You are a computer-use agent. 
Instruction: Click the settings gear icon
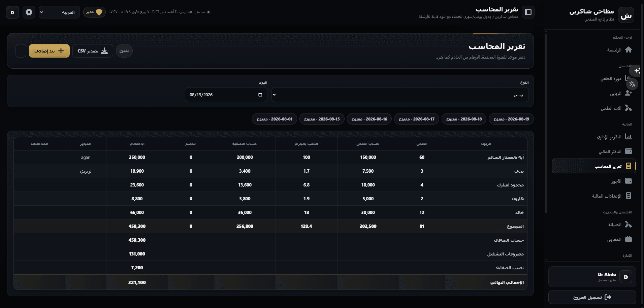pos(29,12)
